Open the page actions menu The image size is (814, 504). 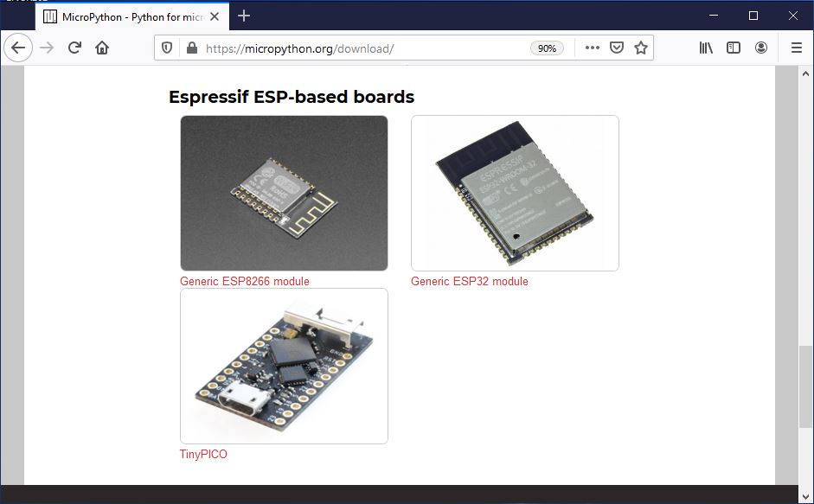pyautogui.click(x=592, y=48)
